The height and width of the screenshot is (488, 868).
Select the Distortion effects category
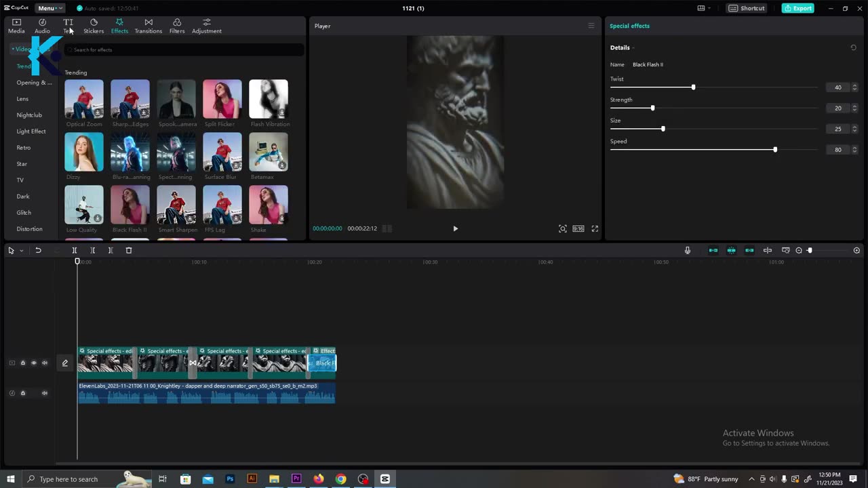[29, 229]
